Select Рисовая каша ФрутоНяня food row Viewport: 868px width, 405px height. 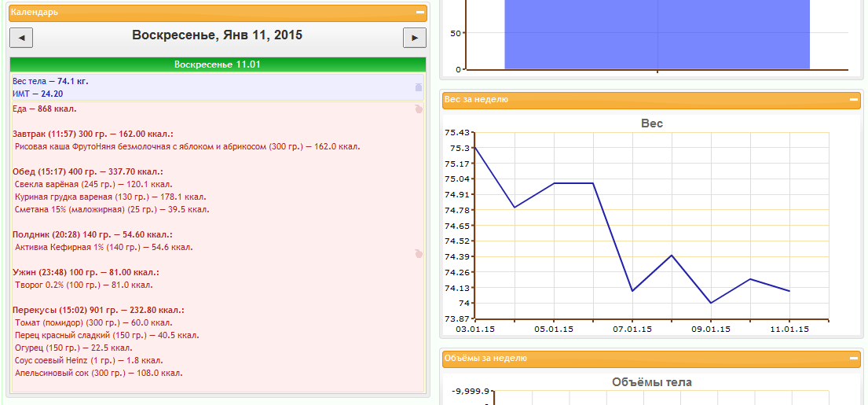click(188, 147)
